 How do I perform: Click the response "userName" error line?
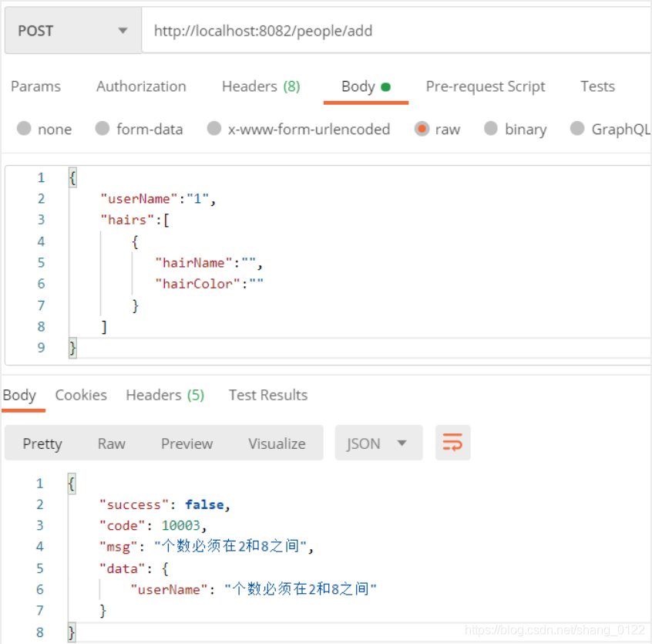254,589
